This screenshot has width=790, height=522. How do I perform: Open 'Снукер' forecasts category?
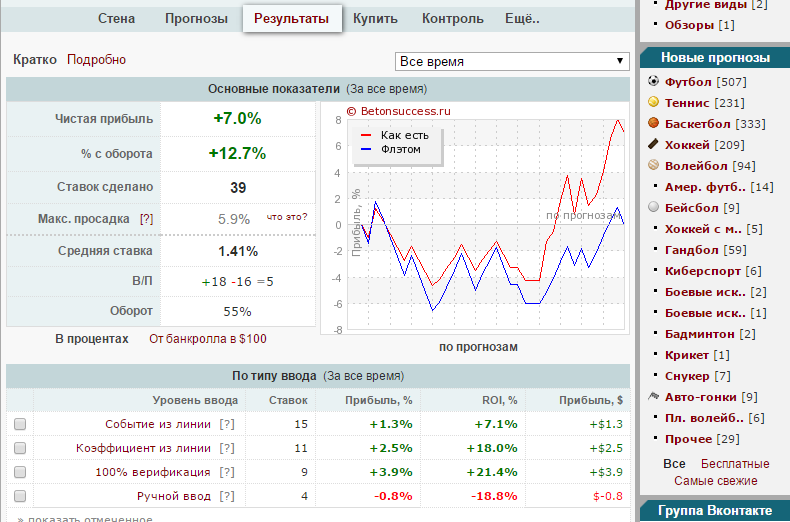click(687, 376)
